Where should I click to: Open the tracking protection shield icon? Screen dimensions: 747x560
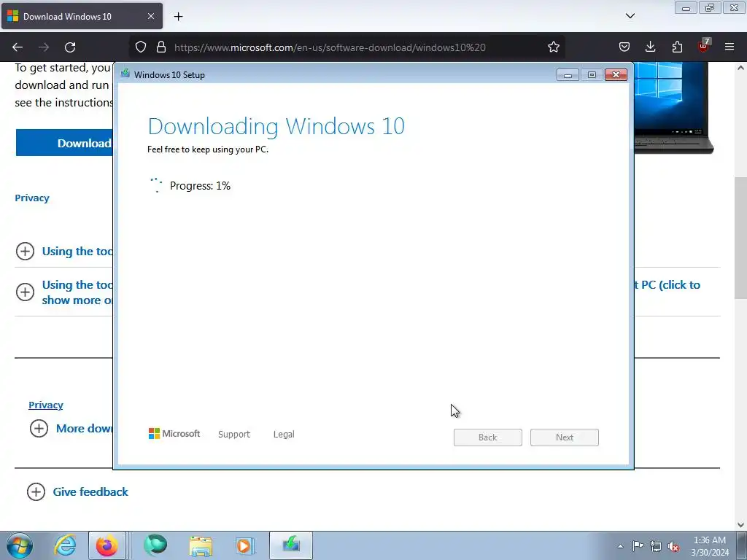[x=141, y=47]
